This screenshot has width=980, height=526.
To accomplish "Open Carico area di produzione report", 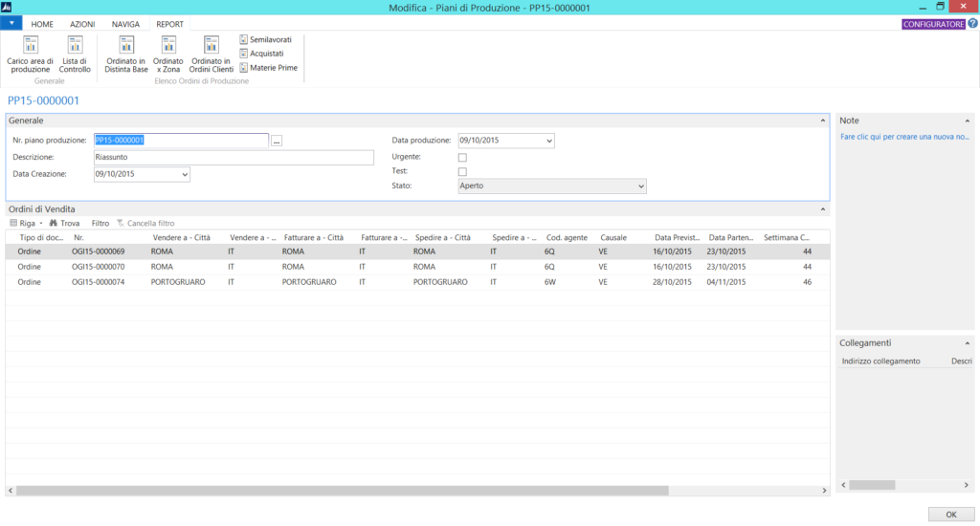I will click(x=30, y=55).
